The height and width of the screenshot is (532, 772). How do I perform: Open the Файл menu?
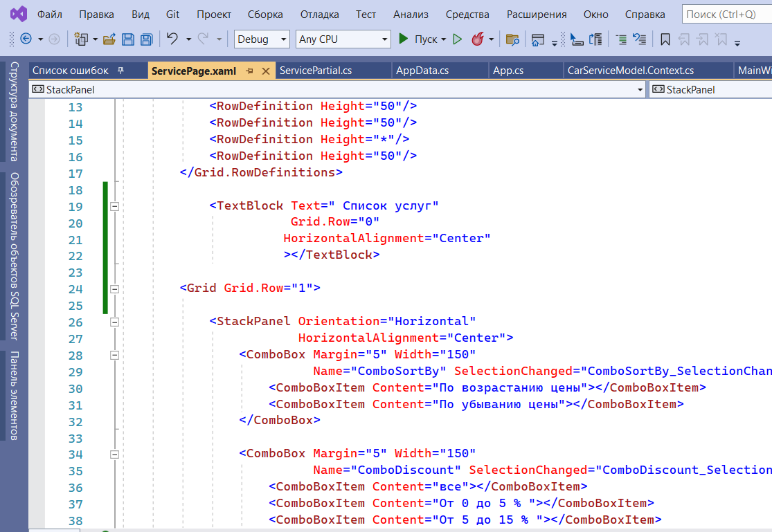pos(50,15)
